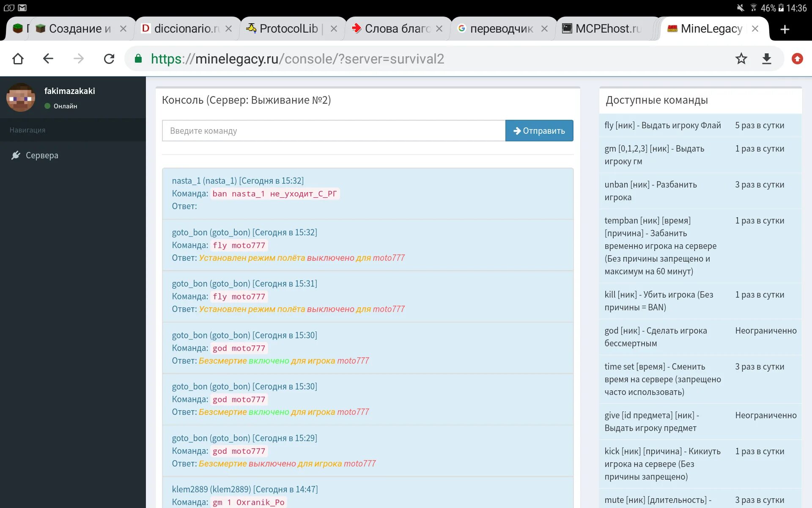Focus the 'Введите команду' input field
The height and width of the screenshot is (508, 812).
pos(334,130)
